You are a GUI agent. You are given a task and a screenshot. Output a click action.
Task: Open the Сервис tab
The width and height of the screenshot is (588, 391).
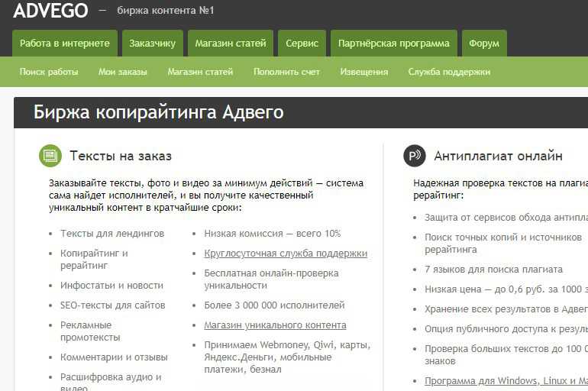[x=302, y=43]
